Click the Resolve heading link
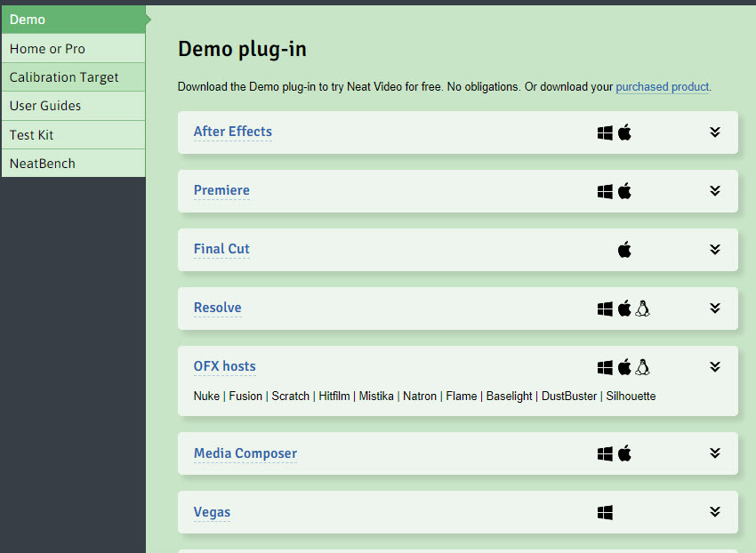Image resolution: width=756 pixels, height=553 pixels. (217, 308)
